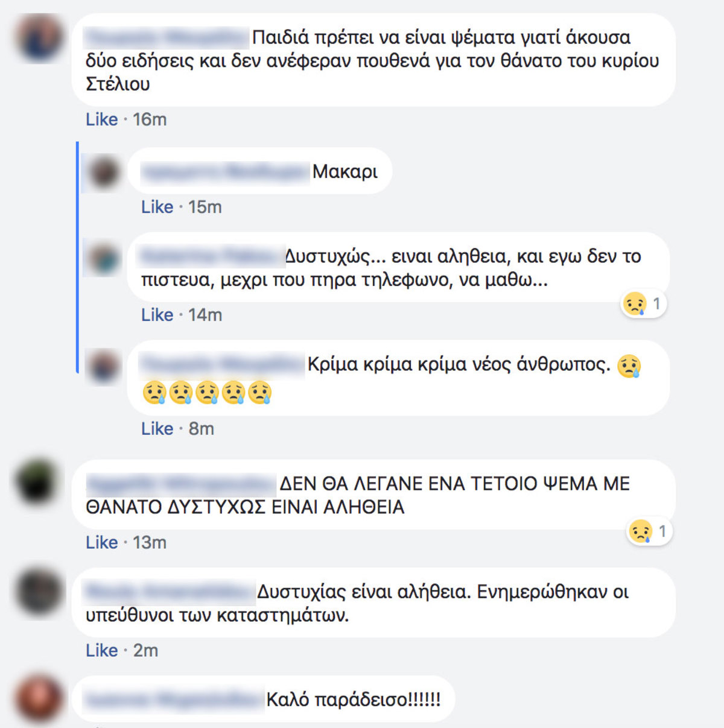Open sad reaction count on 13m comment
Image resolution: width=724 pixels, height=728 pixels.
pyautogui.click(x=649, y=531)
